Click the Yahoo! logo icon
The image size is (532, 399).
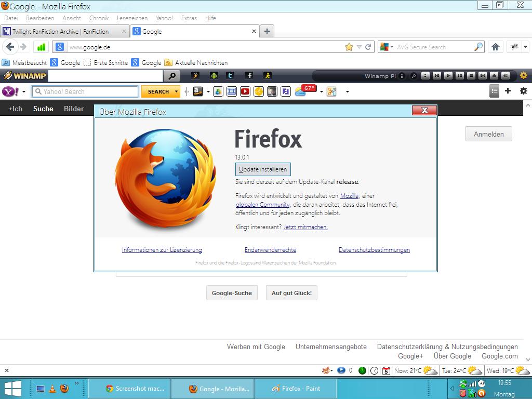coord(10,91)
